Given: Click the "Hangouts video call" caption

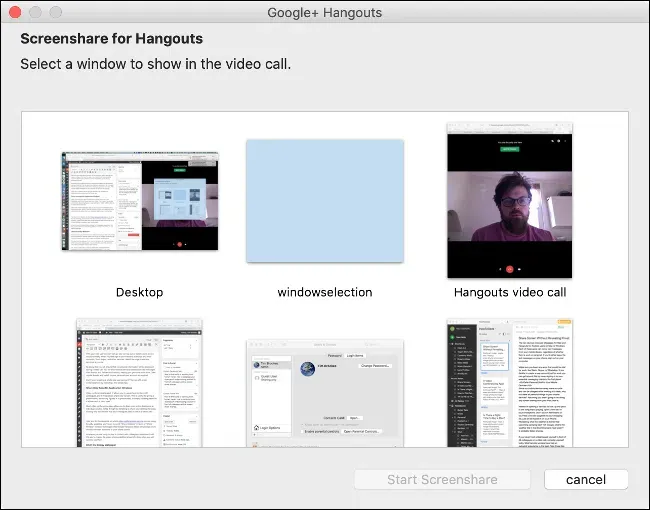Looking at the screenshot, I should pos(510,292).
